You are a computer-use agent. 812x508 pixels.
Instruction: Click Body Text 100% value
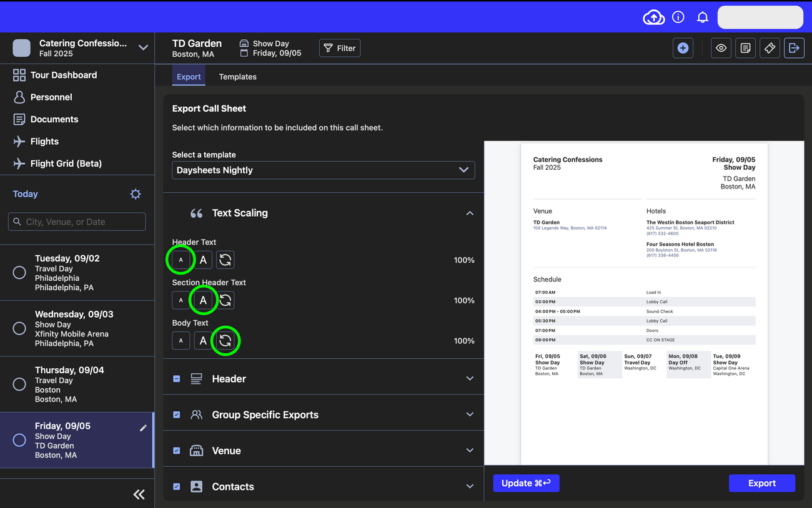(x=464, y=341)
